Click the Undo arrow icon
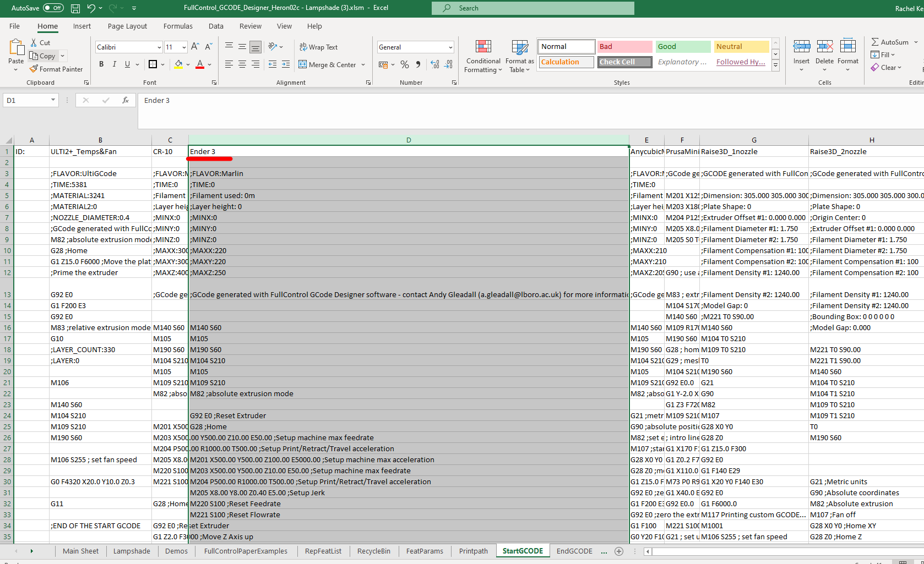This screenshot has width=924, height=564. tap(91, 8)
